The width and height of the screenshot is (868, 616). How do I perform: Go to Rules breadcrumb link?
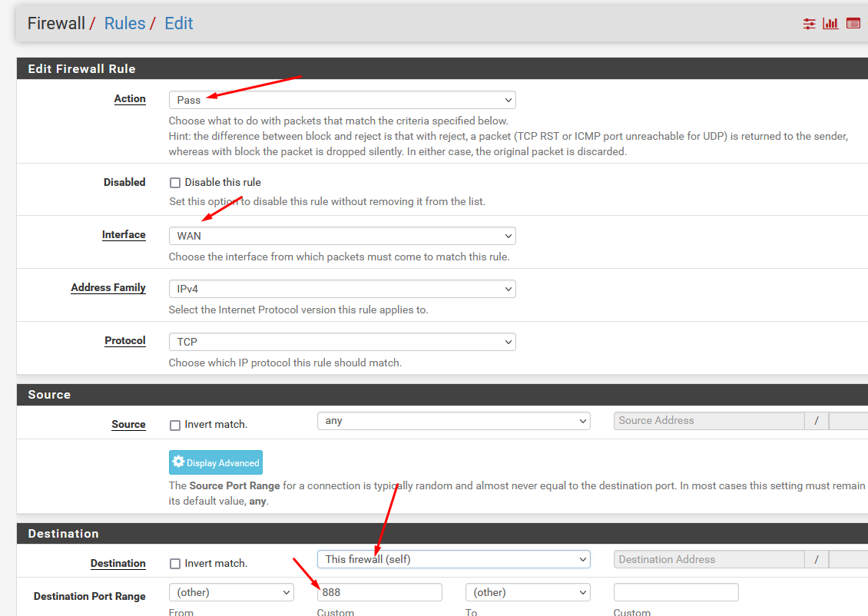coord(124,23)
